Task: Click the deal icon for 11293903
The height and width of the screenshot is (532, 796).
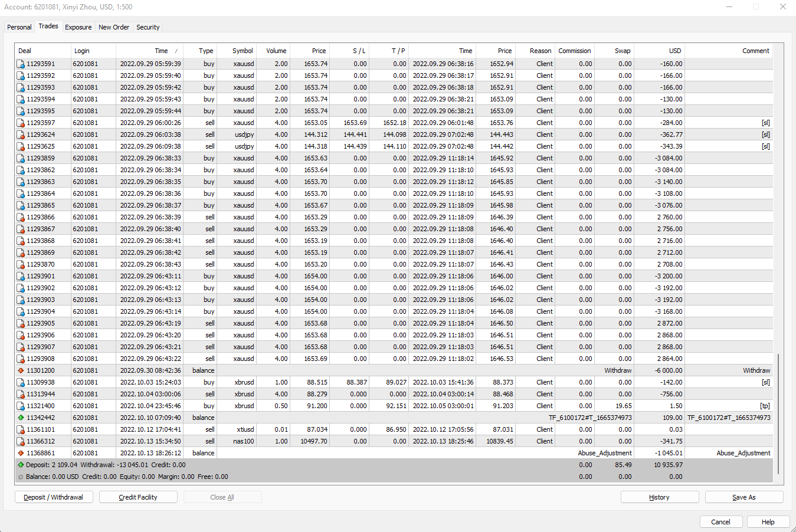Action: [x=21, y=300]
